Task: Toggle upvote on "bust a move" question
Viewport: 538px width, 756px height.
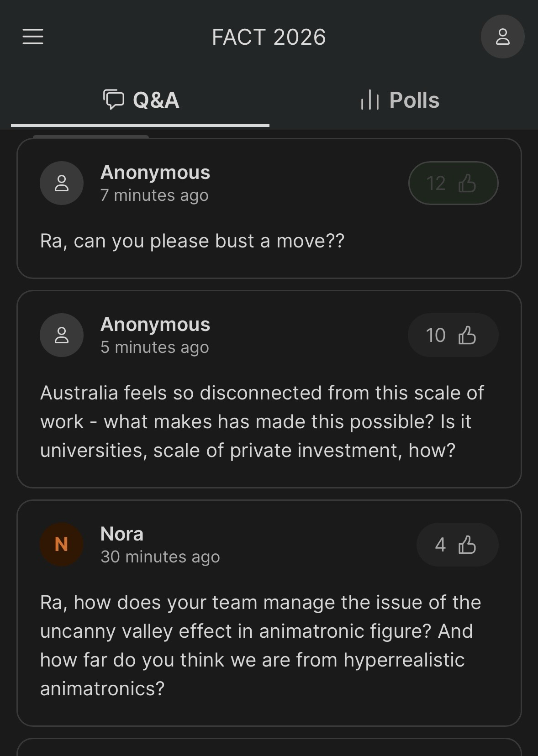Action: click(x=453, y=183)
